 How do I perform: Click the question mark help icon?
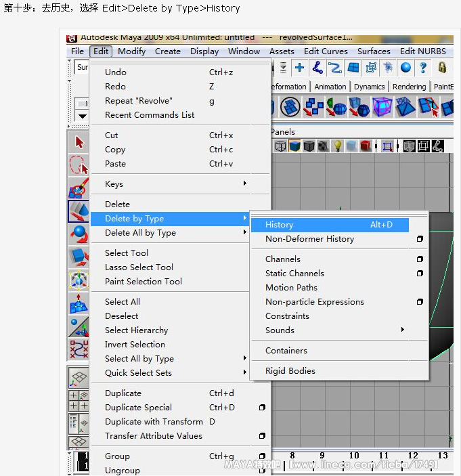click(423, 68)
